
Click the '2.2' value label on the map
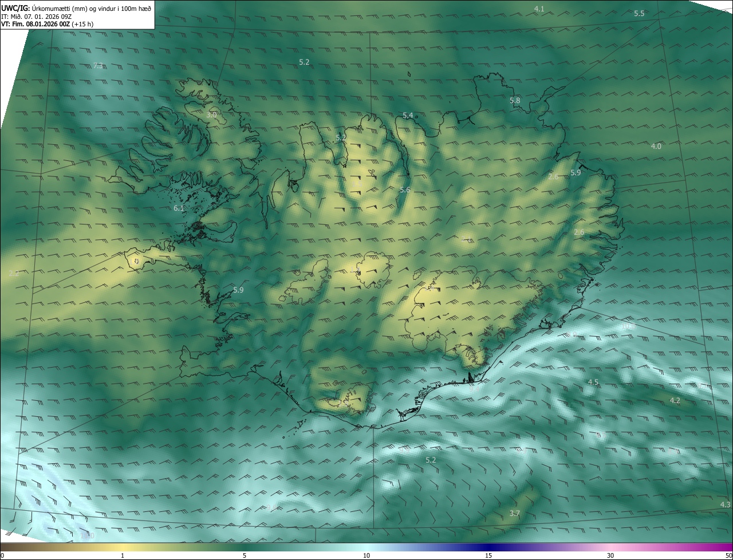(x=14, y=273)
